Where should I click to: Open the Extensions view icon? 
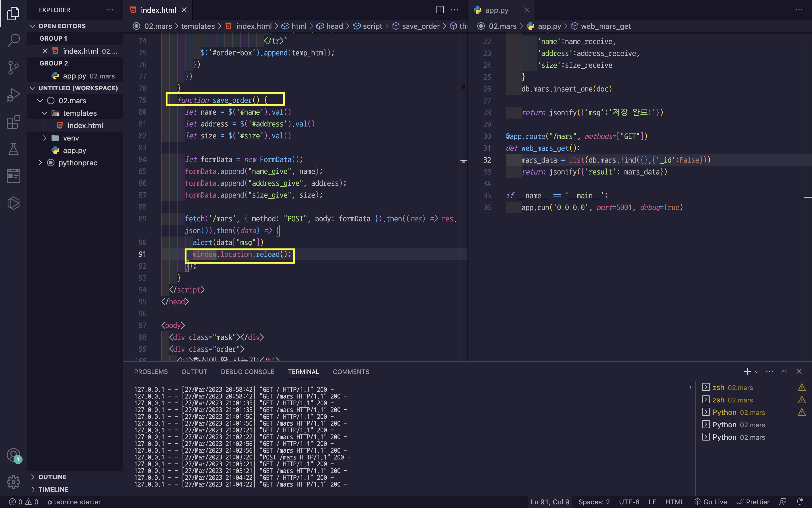click(14, 122)
